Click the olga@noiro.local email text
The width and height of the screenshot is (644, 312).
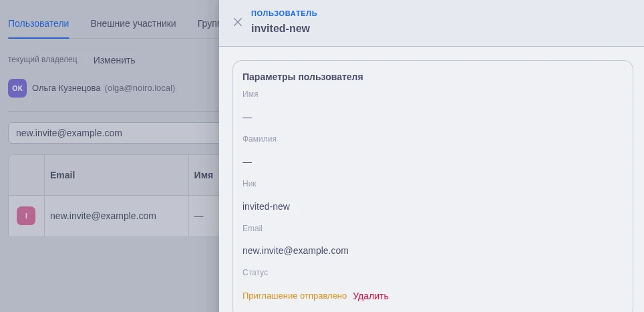(x=140, y=88)
